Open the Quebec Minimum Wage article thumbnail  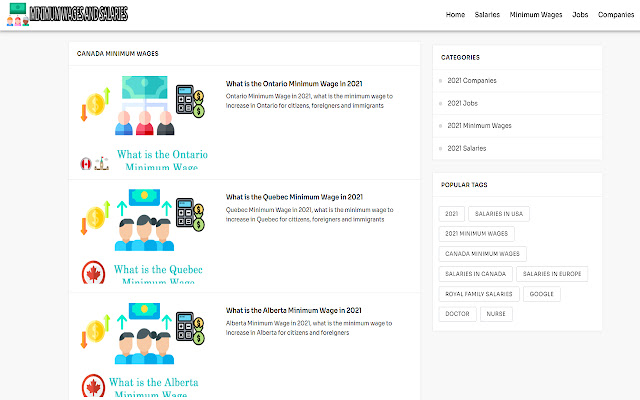click(x=144, y=236)
